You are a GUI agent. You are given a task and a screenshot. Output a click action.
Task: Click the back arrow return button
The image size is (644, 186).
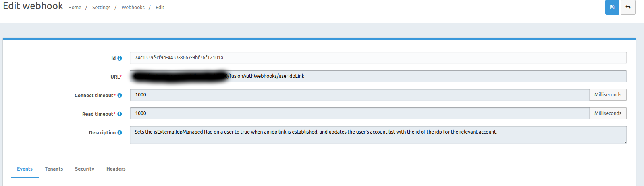(x=628, y=7)
